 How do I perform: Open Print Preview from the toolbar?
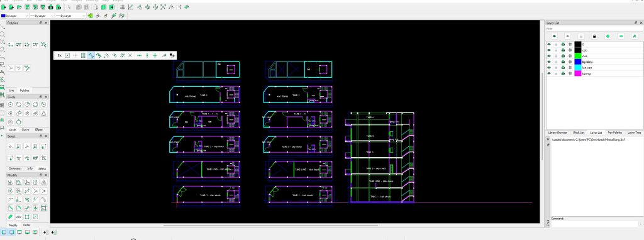tap(58, 7)
